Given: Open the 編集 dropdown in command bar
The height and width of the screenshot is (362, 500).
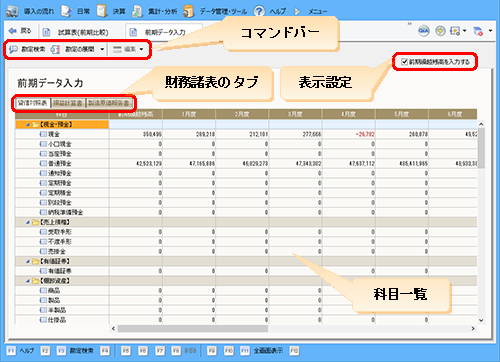Looking at the screenshot, I should (128, 49).
